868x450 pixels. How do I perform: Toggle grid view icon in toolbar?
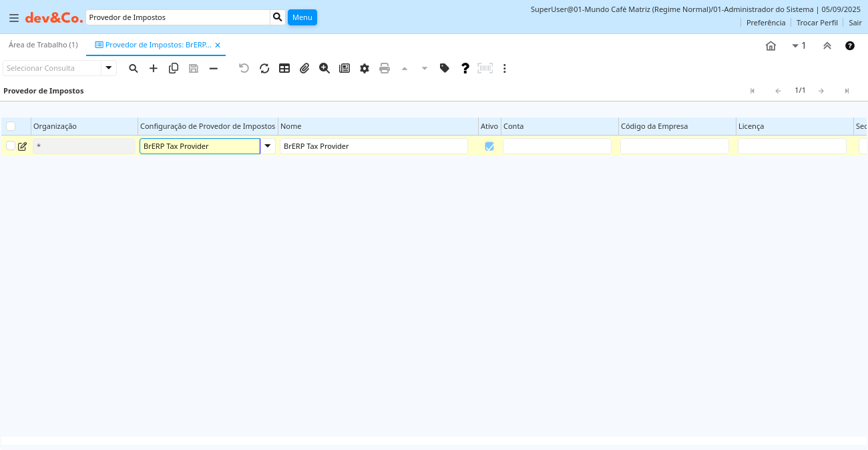[284, 68]
